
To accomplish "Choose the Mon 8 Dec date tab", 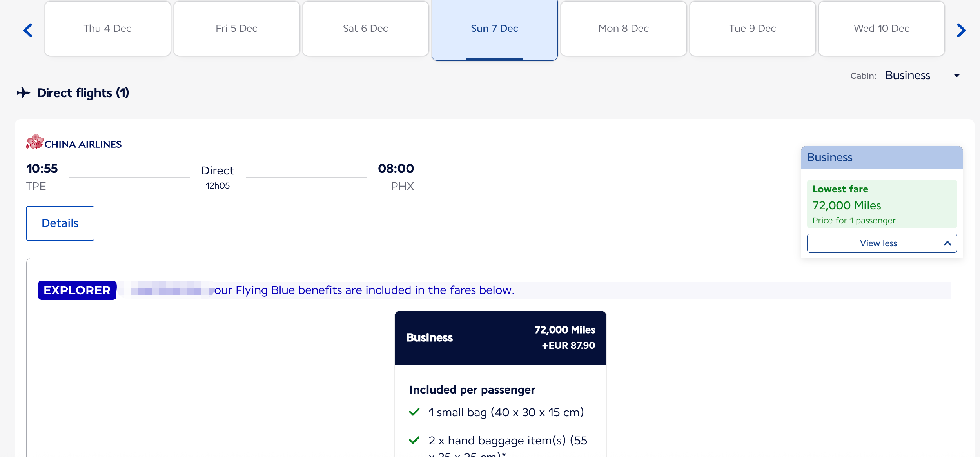I will (623, 29).
